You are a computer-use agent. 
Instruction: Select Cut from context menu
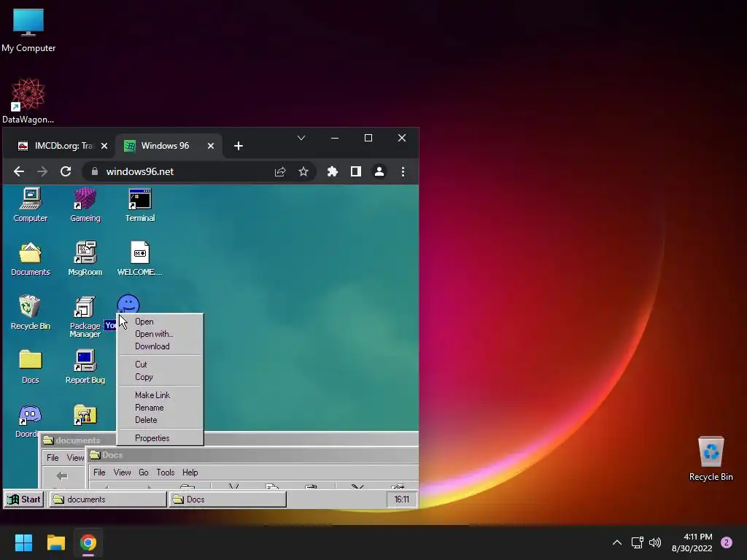pyautogui.click(x=160, y=365)
